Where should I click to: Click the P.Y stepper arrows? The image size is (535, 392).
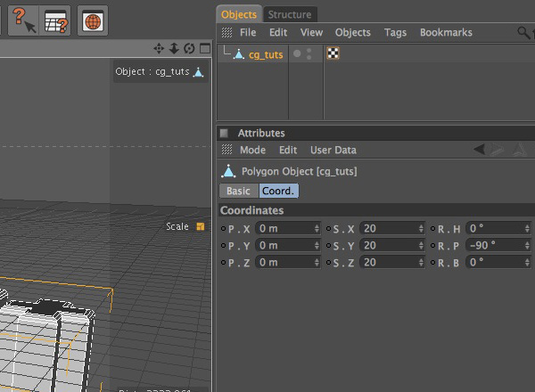pos(317,245)
